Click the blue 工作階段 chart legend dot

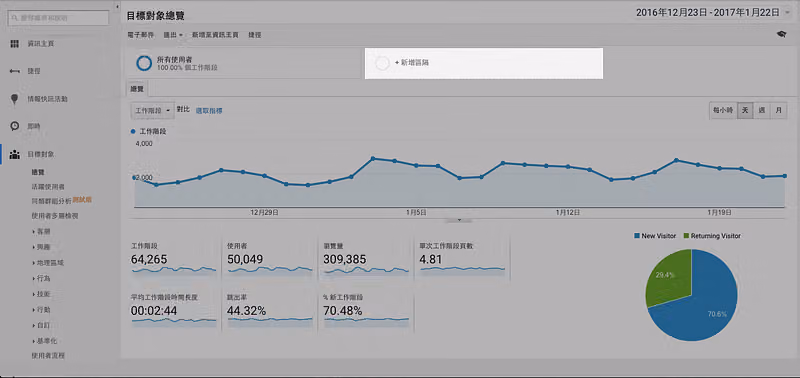pyautogui.click(x=133, y=132)
